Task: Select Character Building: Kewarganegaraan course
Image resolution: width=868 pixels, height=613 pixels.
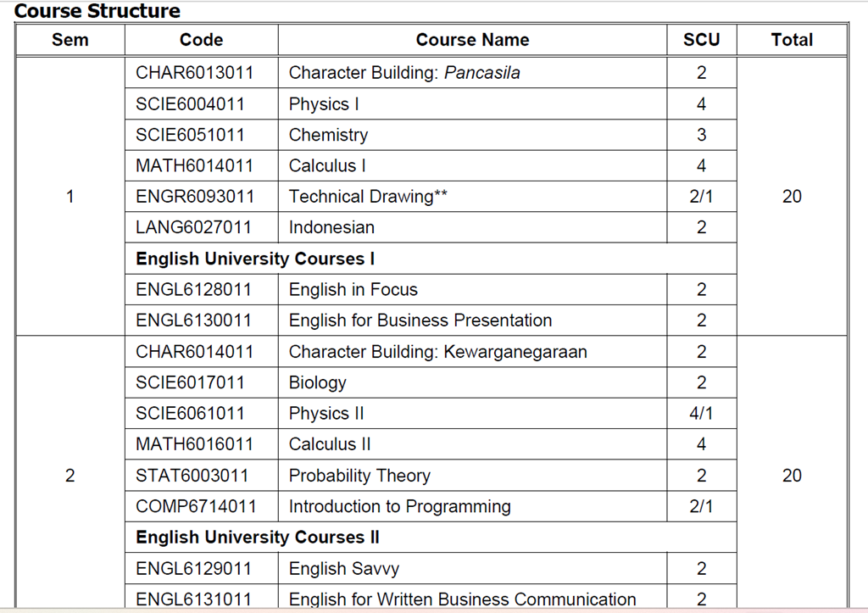Action: tap(437, 352)
